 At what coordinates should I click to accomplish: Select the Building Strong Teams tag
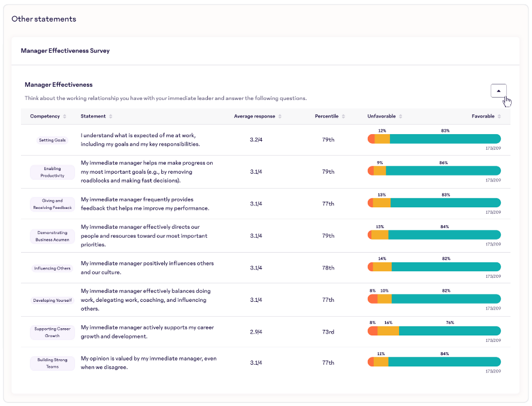pyautogui.click(x=52, y=363)
